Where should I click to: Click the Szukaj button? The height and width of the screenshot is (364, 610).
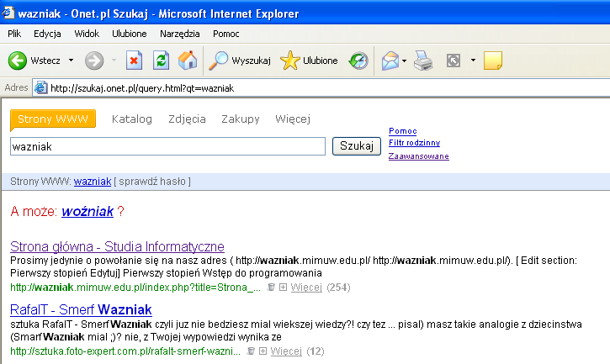(x=357, y=146)
